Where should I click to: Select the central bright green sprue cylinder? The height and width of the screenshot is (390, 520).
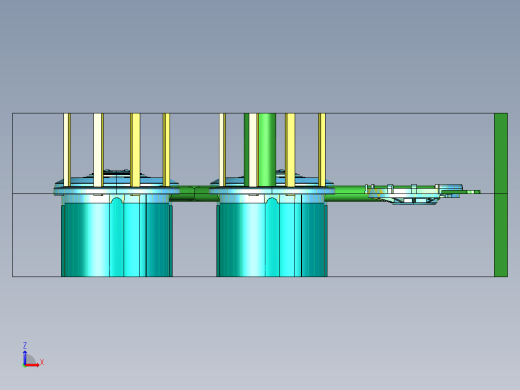267,150
